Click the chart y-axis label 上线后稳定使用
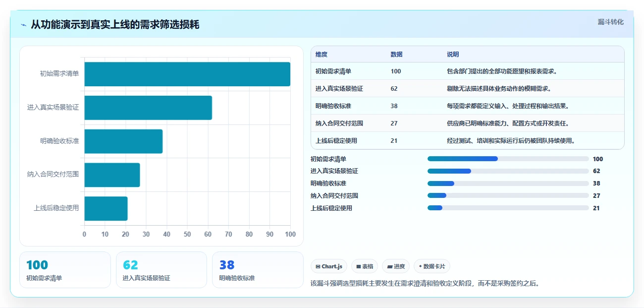Image resolution: width=644 pixels, height=308 pixels. pos(56,208)
